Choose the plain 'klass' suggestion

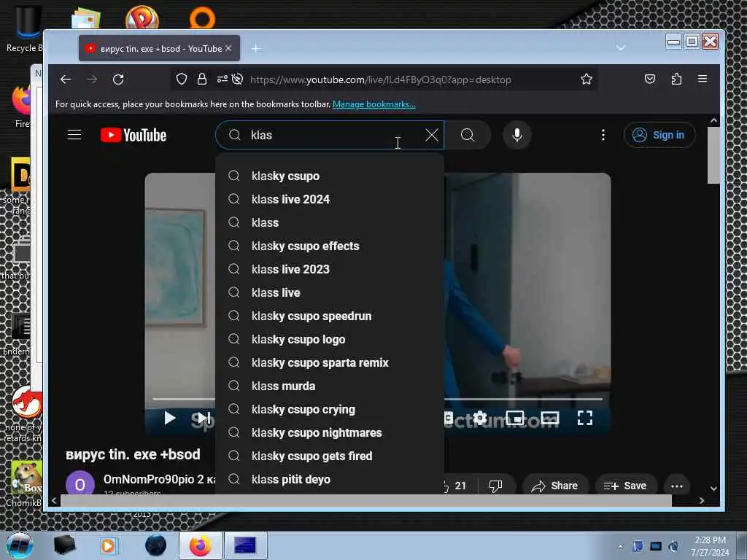click(330, 222)
